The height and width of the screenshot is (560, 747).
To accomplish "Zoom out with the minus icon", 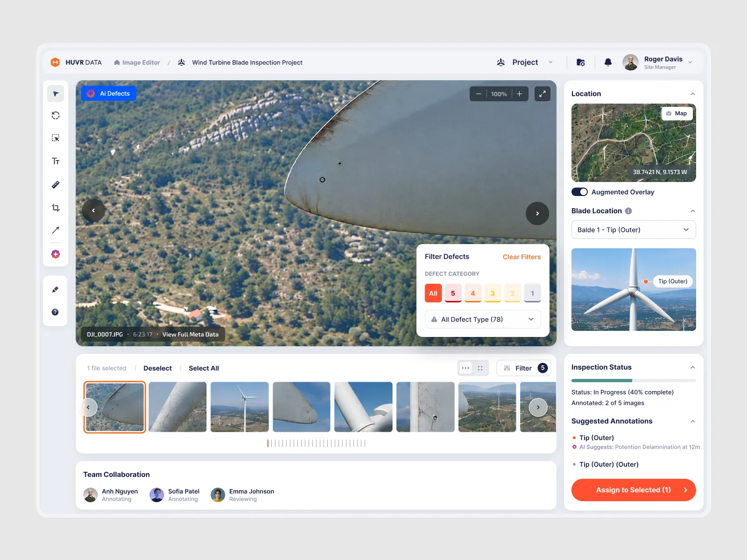I will coord(479,94).
